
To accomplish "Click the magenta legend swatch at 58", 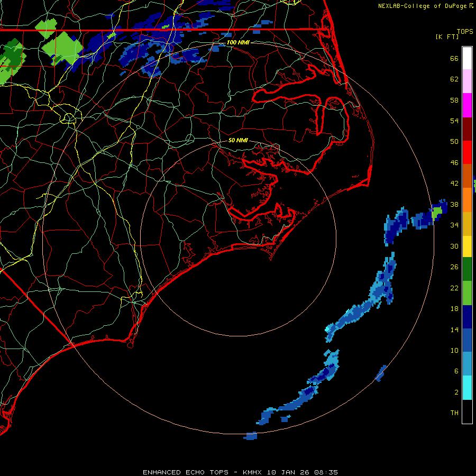I will coord(467,105).
